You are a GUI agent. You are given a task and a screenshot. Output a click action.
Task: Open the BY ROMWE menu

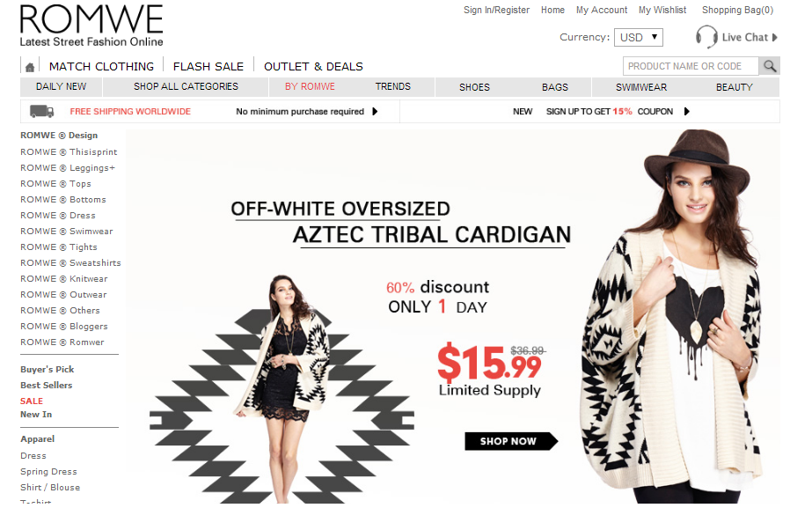[310, 86]
